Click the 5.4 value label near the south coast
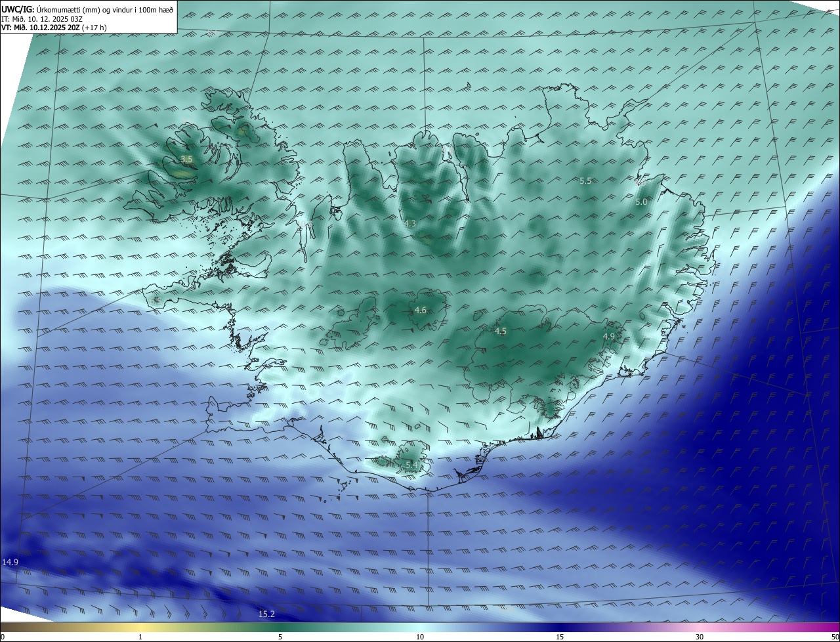This screenshot has height=642, width=840. (411, 465)
